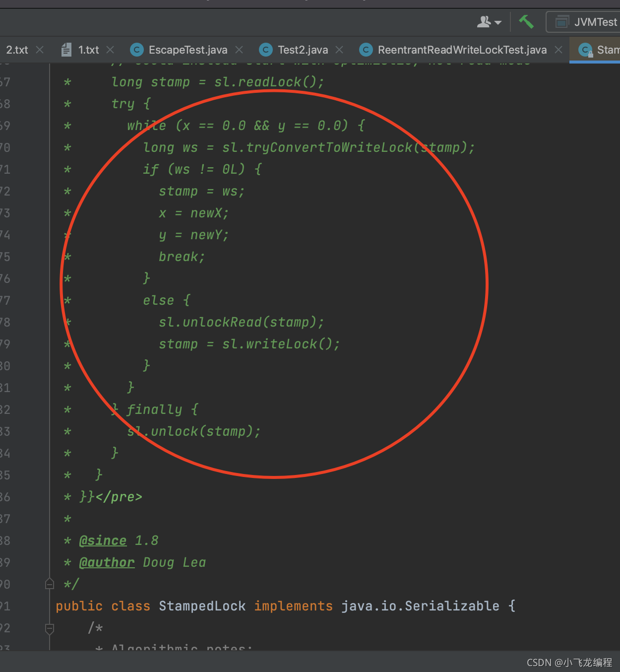The height and width of the screenshot is (672, 620).
Task: Click the EscapeTest.java class icon
Action: click(136, 50)
